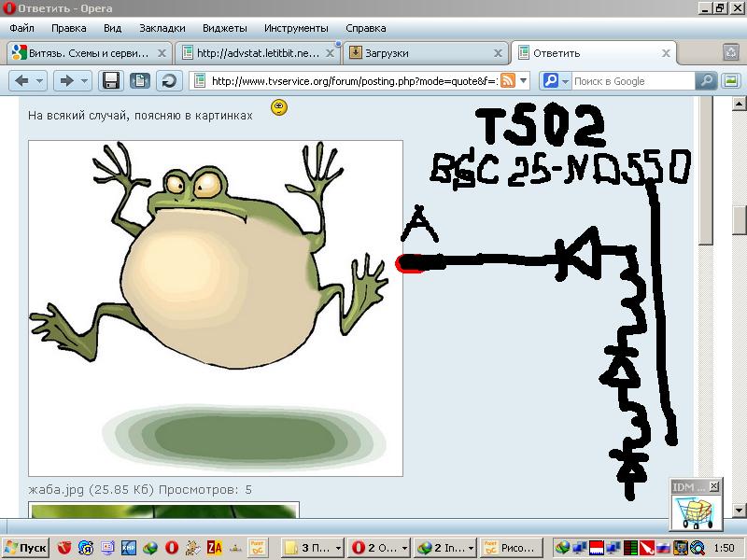This screenshot has height=560, width=747.
Task: Click the Back navigation arrow
Action: click(x=22, y=81)
